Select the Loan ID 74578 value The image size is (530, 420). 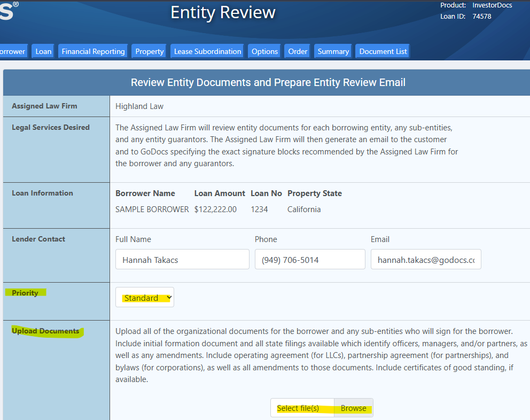coord(482,16)
